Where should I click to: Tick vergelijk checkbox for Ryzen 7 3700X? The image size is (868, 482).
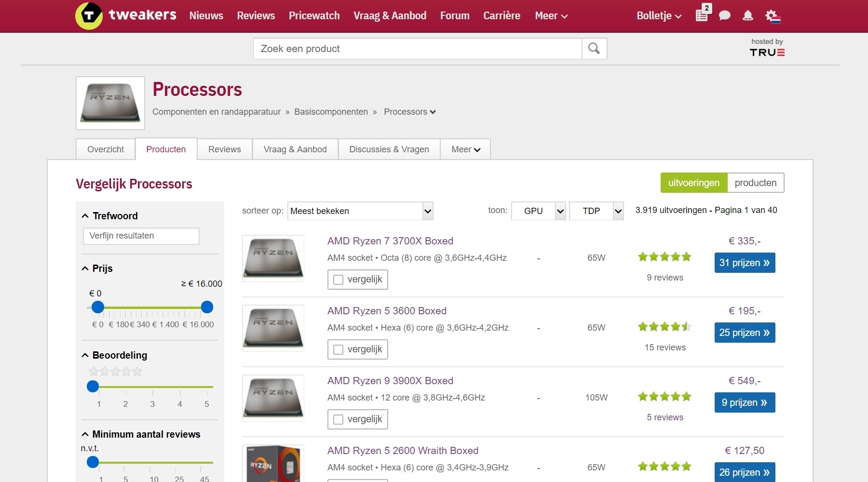tap(339, 280)
